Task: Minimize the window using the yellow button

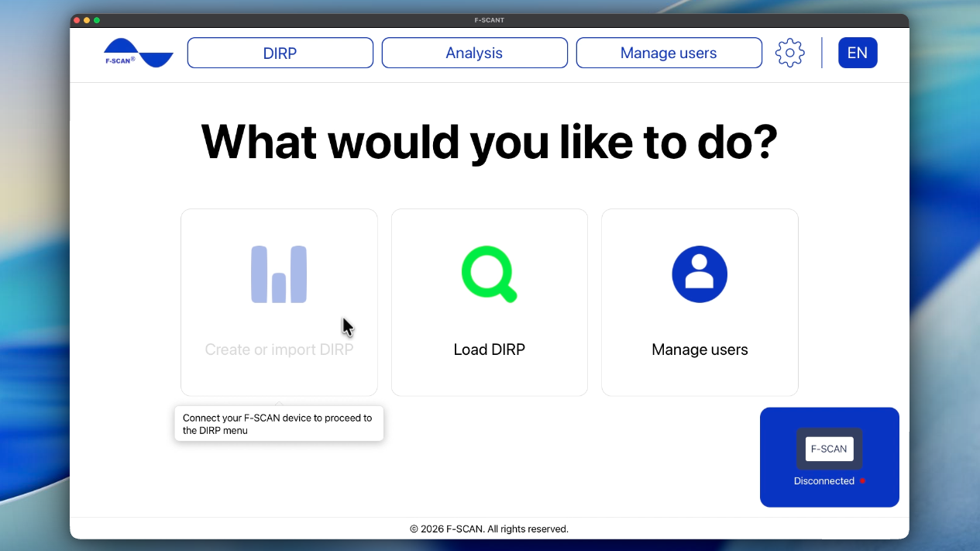Action: (87, 20)
